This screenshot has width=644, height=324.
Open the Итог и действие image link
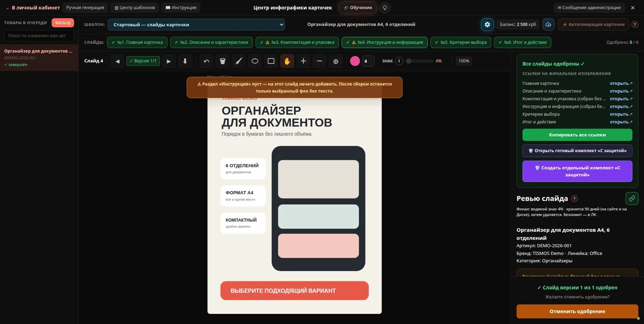[621, 122]
